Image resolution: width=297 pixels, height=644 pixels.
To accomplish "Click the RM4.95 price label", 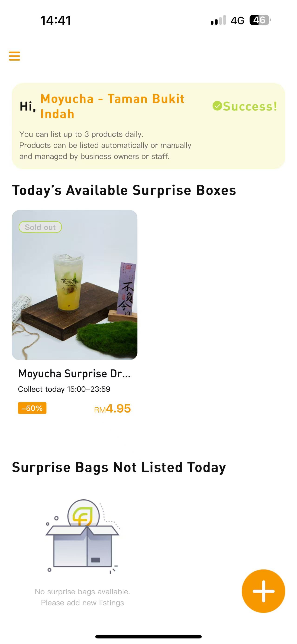I will [112, 409].
